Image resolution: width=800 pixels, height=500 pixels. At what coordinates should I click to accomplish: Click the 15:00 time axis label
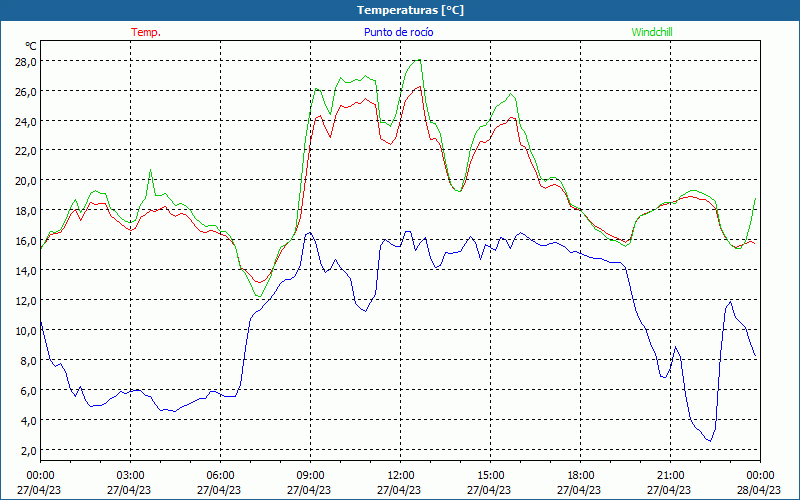490,475
